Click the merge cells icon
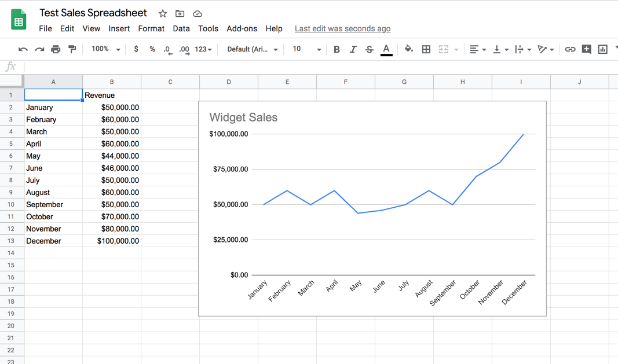Screen dimensions: 618x364 tap(444, 49)
